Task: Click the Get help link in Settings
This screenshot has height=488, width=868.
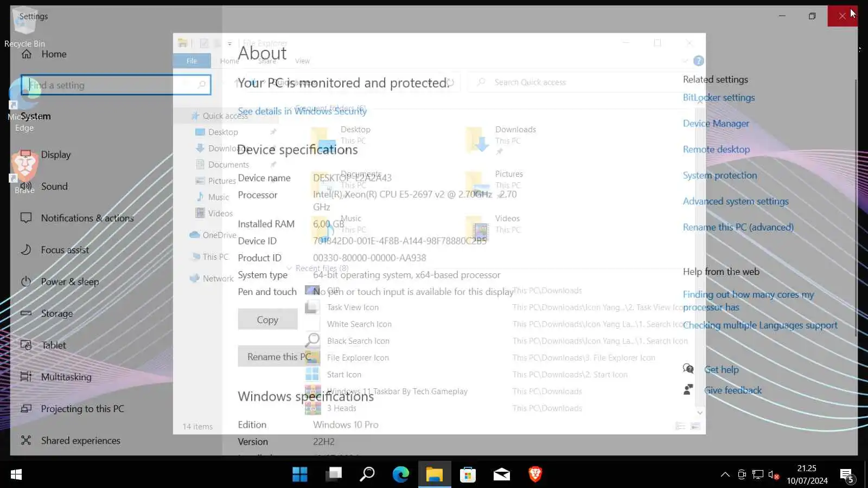Action: 721,370
